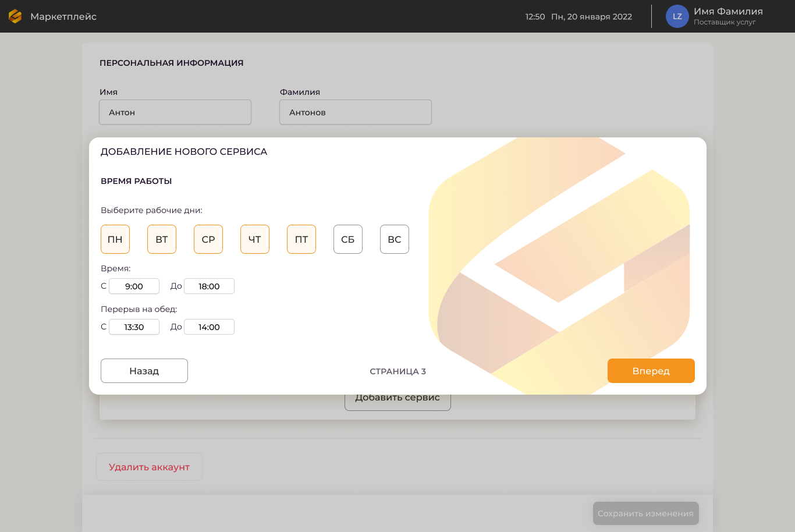Click the Удалить аккаунт button
Screen dimensions: 795x532
(149, 467)
